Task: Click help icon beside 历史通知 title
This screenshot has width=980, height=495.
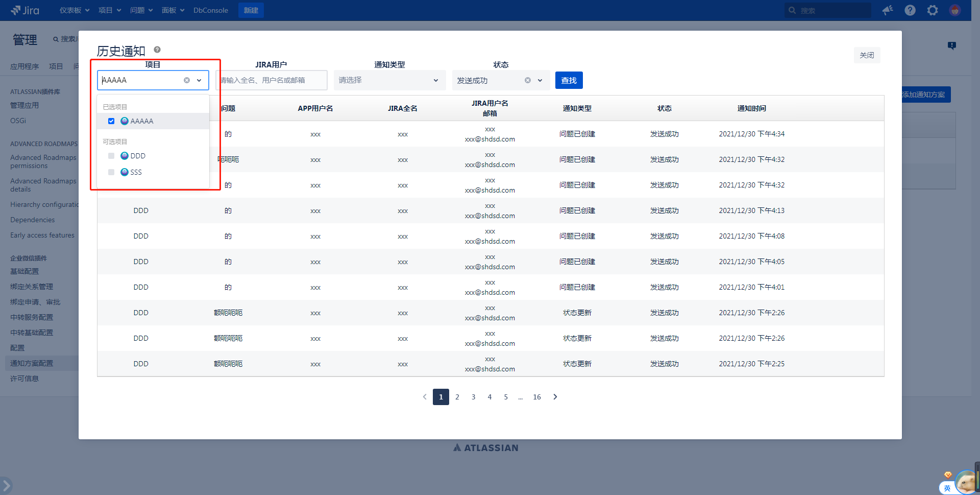Action: coord(157,50)
